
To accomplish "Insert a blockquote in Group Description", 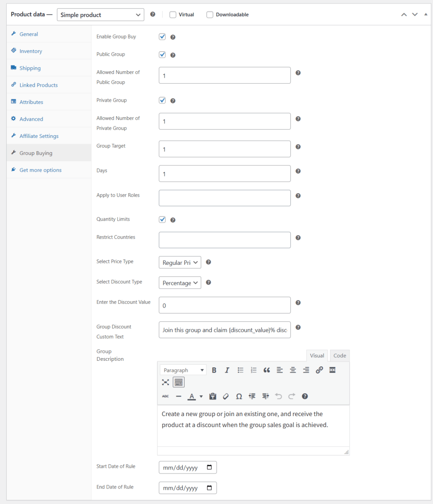I will coord(266,370).
